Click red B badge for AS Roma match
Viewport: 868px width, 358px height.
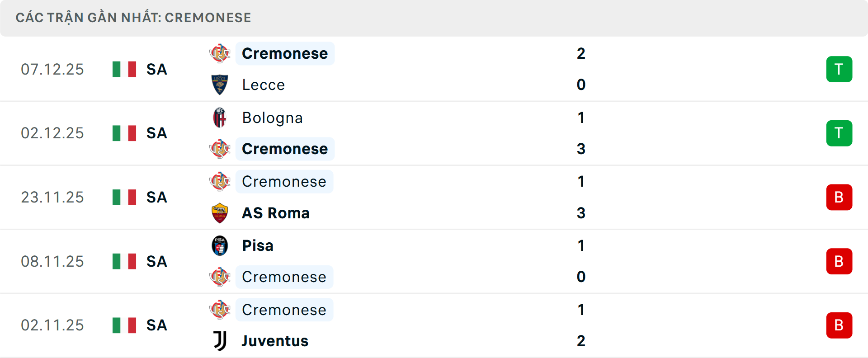tap(839, 197)
